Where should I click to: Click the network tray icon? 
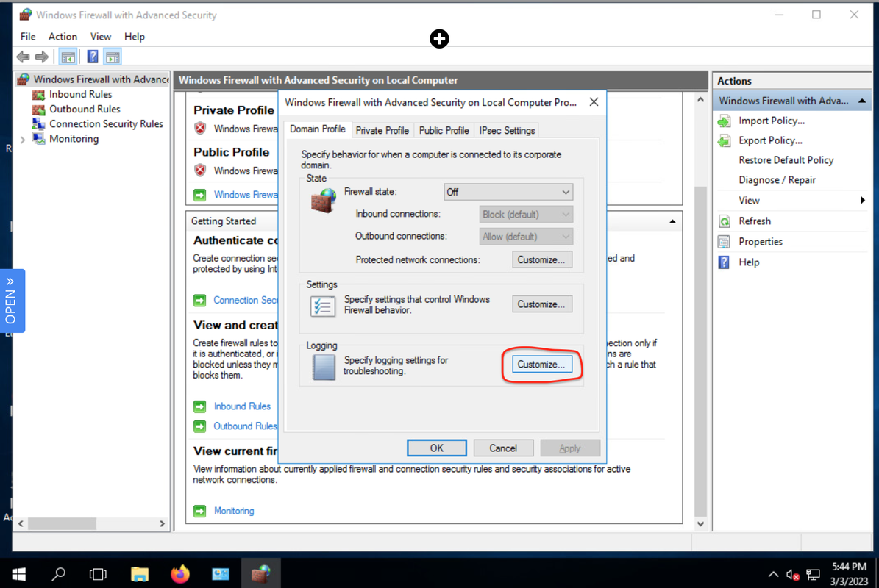click(x=813, y=575)
